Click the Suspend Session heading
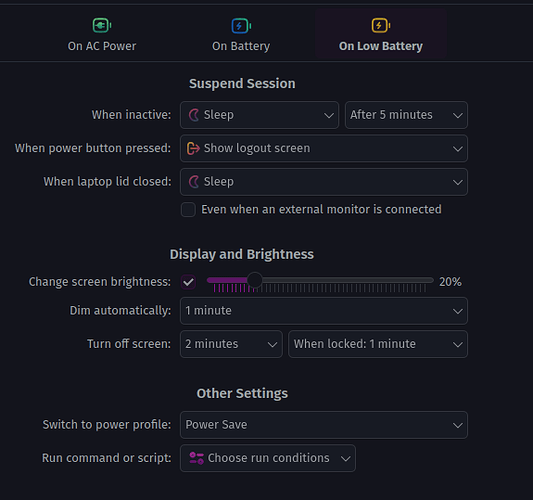The height and width of the screenshot is (500, 533). click(242, 84)
